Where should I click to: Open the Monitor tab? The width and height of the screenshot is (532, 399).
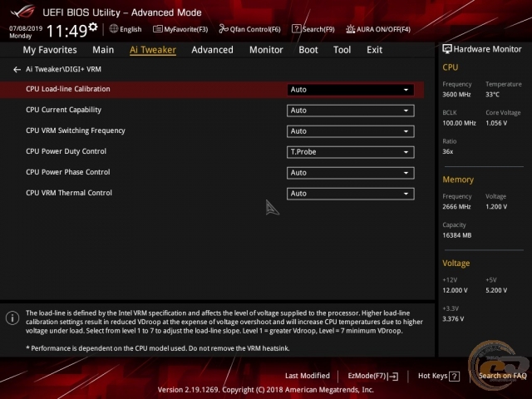[266, 50]
